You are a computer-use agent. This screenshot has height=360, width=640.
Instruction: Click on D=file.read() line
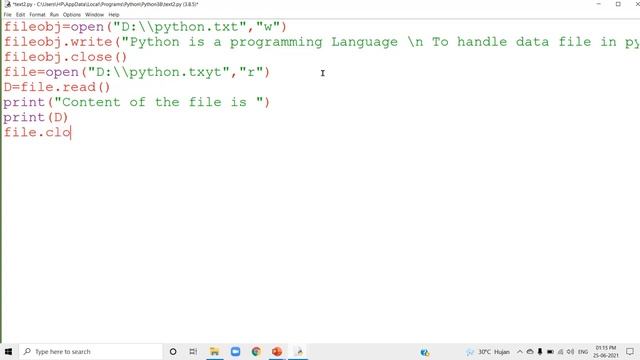point(57,87)
